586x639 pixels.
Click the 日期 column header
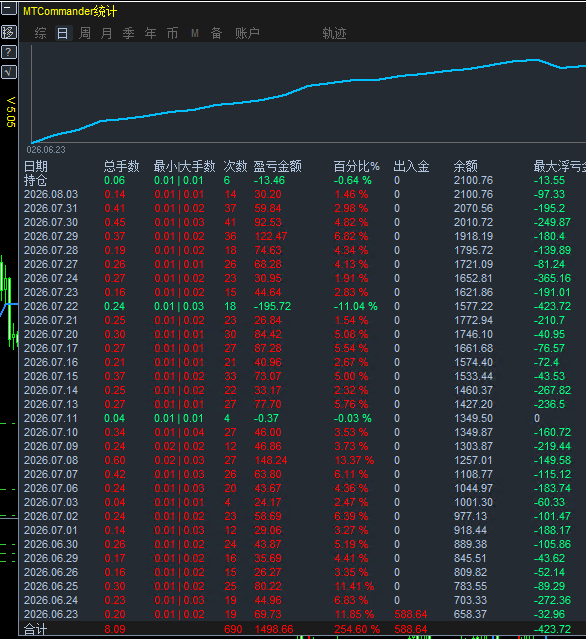point(36,166)
